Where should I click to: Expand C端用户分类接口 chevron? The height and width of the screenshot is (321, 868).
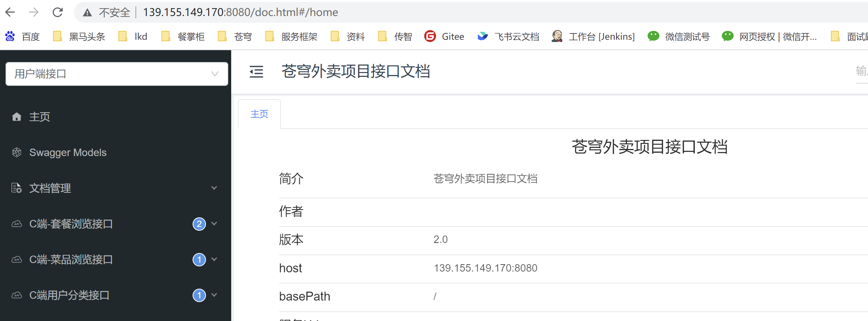coord(214,295)
